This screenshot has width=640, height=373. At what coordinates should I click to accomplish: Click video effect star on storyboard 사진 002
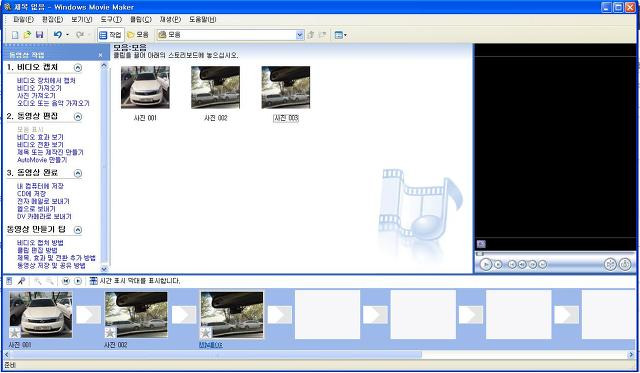(111, 333)
